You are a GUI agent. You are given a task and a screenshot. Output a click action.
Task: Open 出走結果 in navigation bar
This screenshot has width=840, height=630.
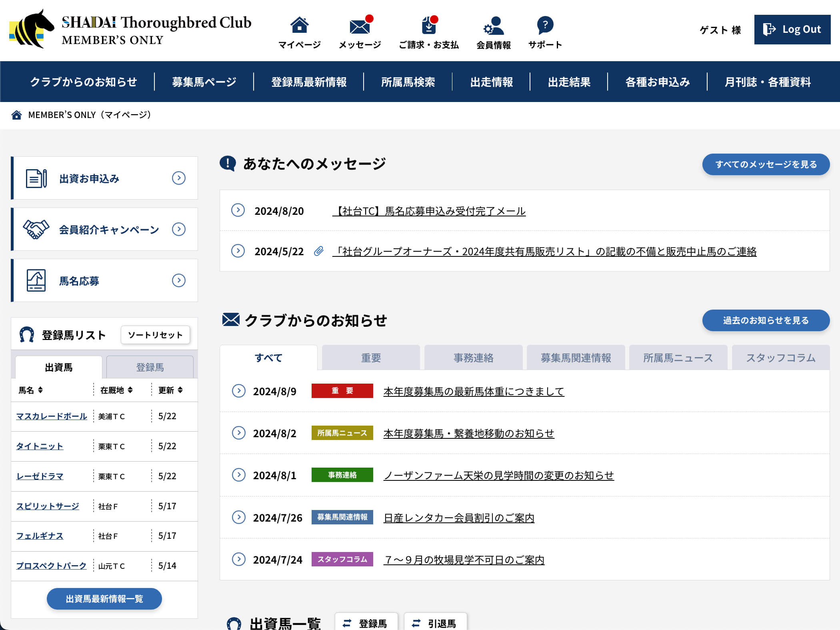pos(569,82)
